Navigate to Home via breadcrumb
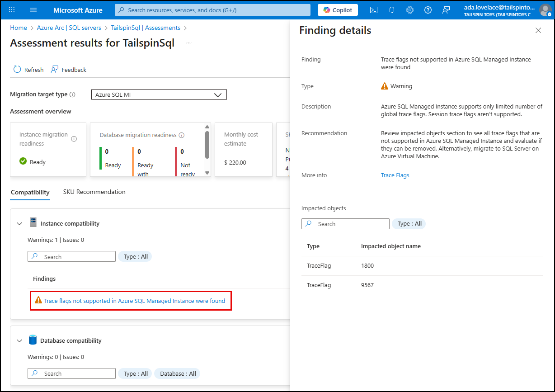 (x=19, y=28)
